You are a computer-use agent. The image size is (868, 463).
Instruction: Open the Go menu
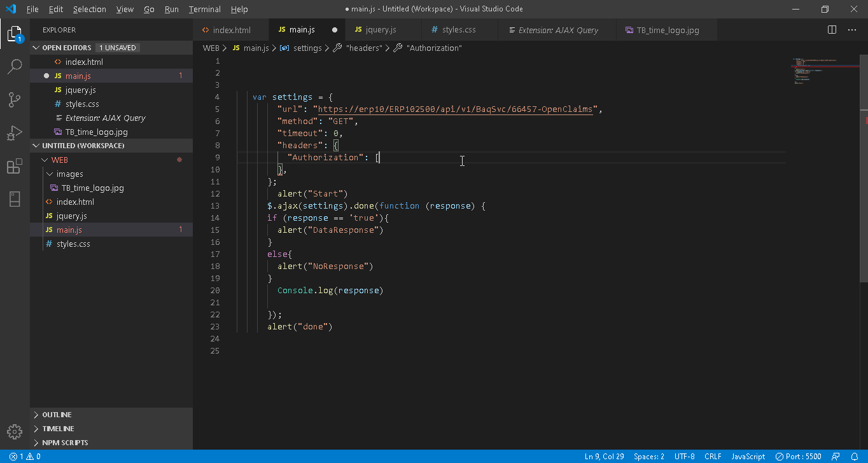click(149, 9)
